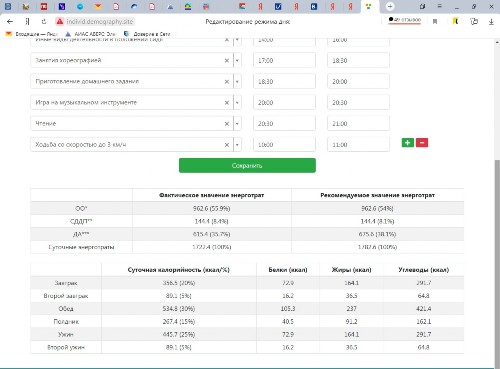Screen dimensions: 500x369
Task: Edit end time 20:30 for musical instrument
Action: (358, 103)
